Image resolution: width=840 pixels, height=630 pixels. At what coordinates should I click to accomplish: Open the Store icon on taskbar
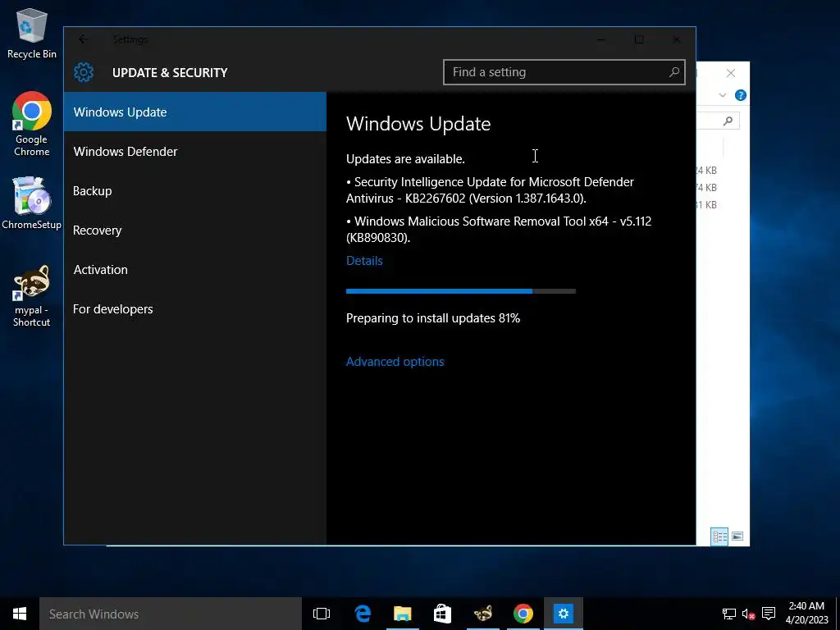pyautogui.click(x=442, y=614)
